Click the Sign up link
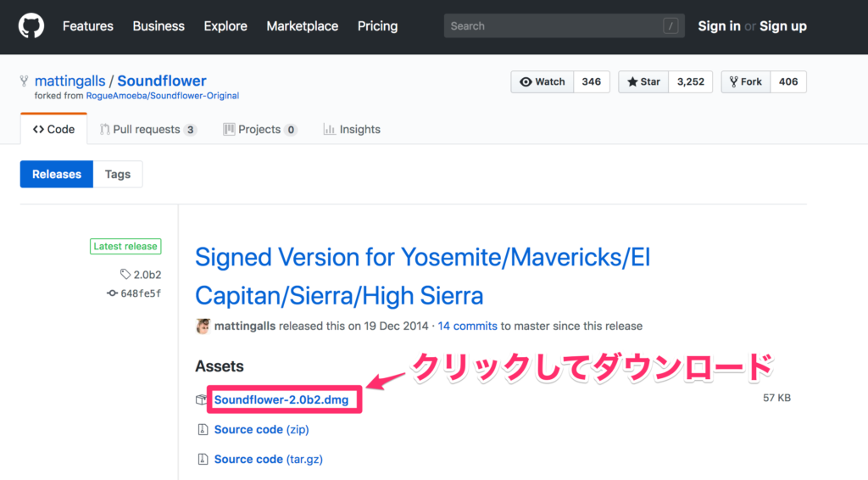The image size is (868, 480). coord(782,26)
